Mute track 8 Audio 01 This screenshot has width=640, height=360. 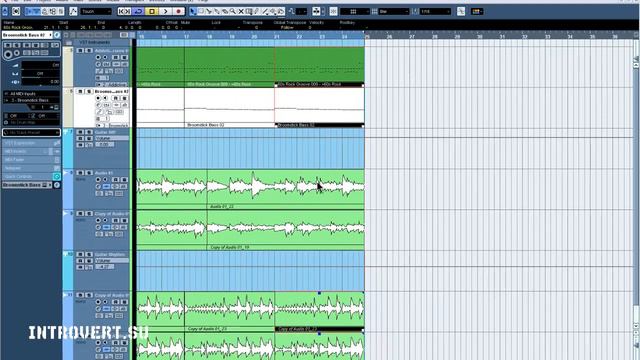tap(80, 173)
